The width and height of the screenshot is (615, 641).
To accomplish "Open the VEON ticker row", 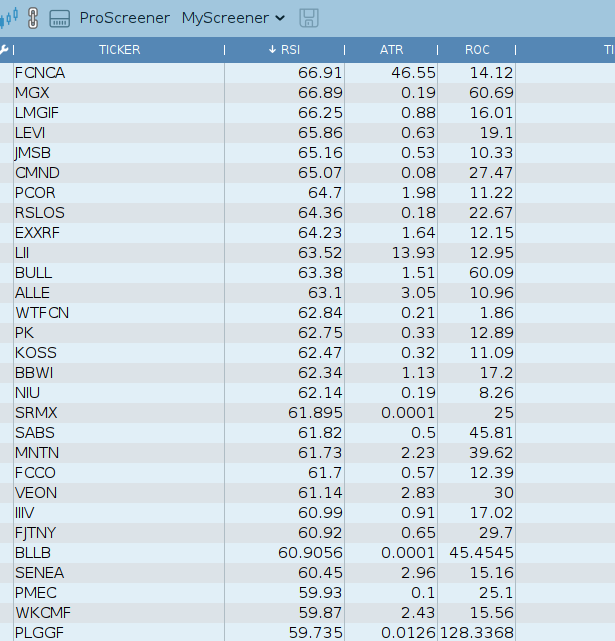I will 36,493.
